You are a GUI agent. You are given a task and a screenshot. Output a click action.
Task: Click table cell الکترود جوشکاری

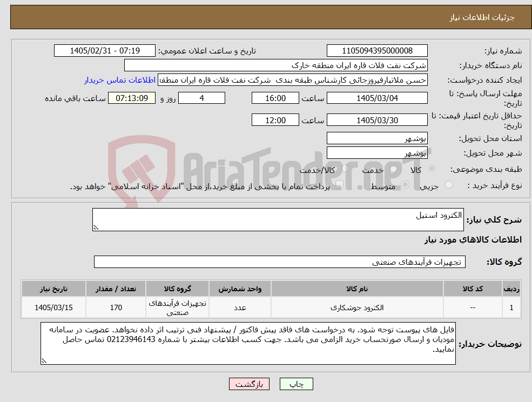click(x=357, y=307)
